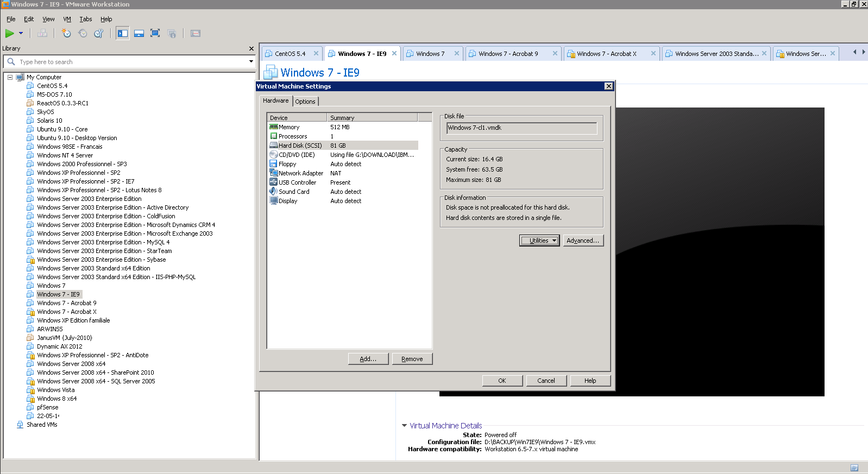
Task: Collapse the Virtual Machine Details section
Action: click(404, 426)
